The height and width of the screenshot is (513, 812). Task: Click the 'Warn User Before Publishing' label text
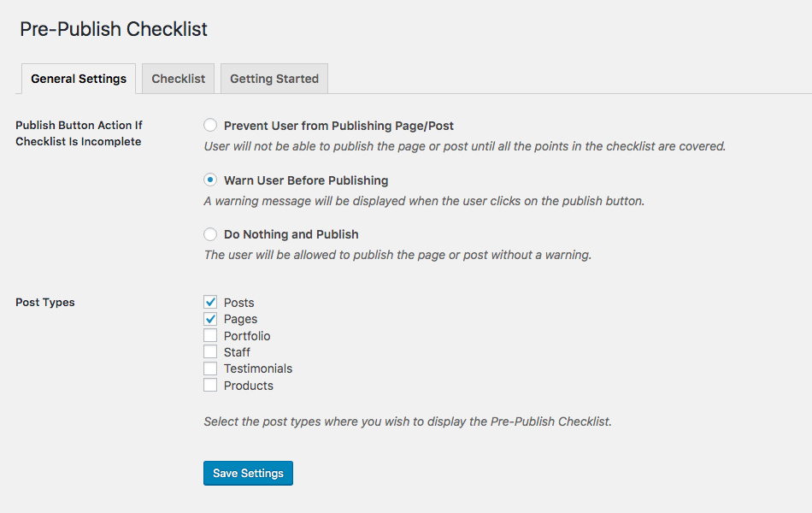pyautogui.click(x=306, y=180)
